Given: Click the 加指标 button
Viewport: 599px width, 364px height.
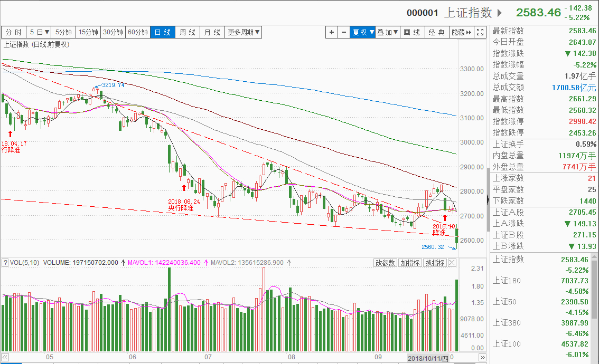Looking at the screenshot, I should pyautogui.click(x=410, y=263).
